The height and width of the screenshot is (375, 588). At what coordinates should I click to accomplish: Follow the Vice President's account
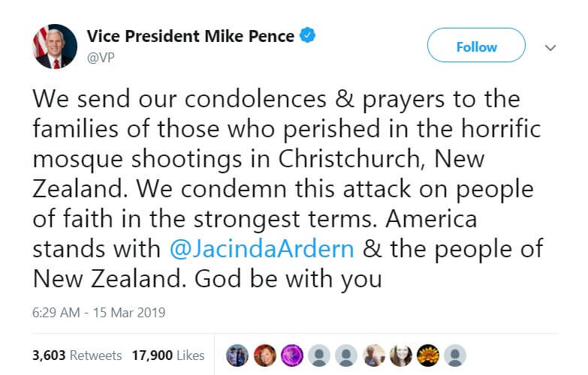coord(476,46)
